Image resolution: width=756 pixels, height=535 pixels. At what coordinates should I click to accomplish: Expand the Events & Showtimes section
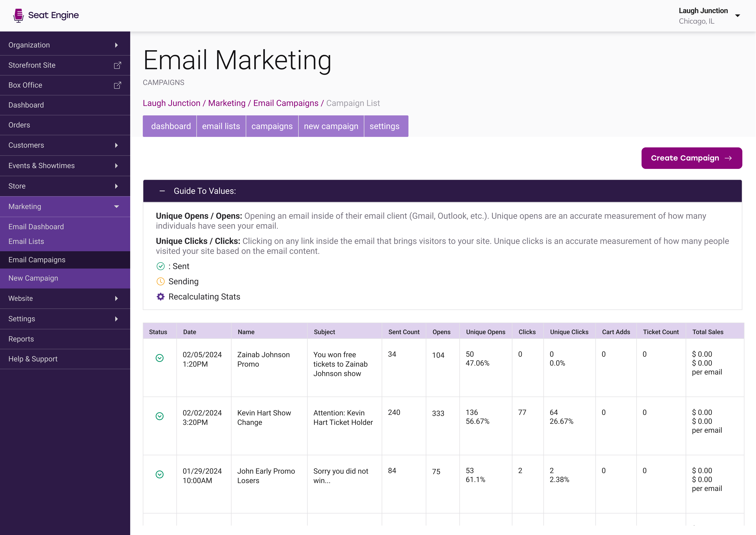click(116, 166)
